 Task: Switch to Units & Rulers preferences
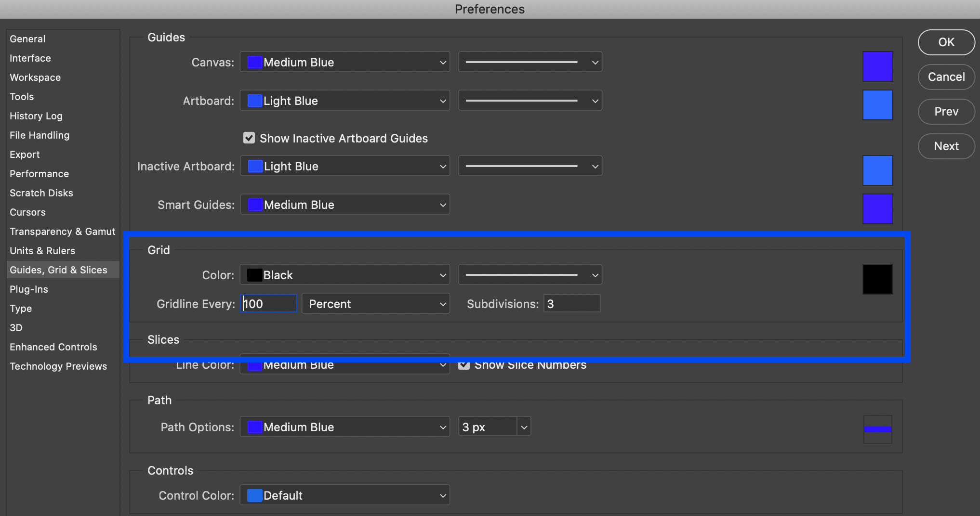[x=42, y=250]
